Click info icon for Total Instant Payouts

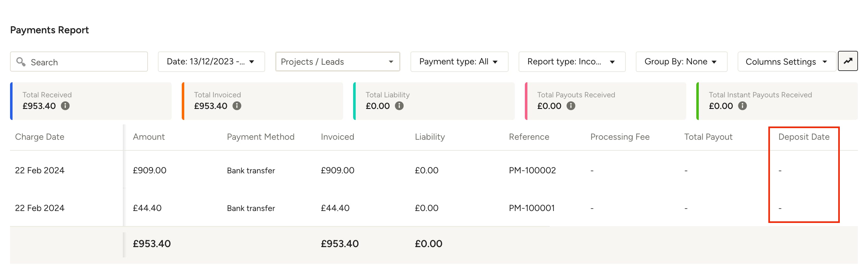(742, 106)
